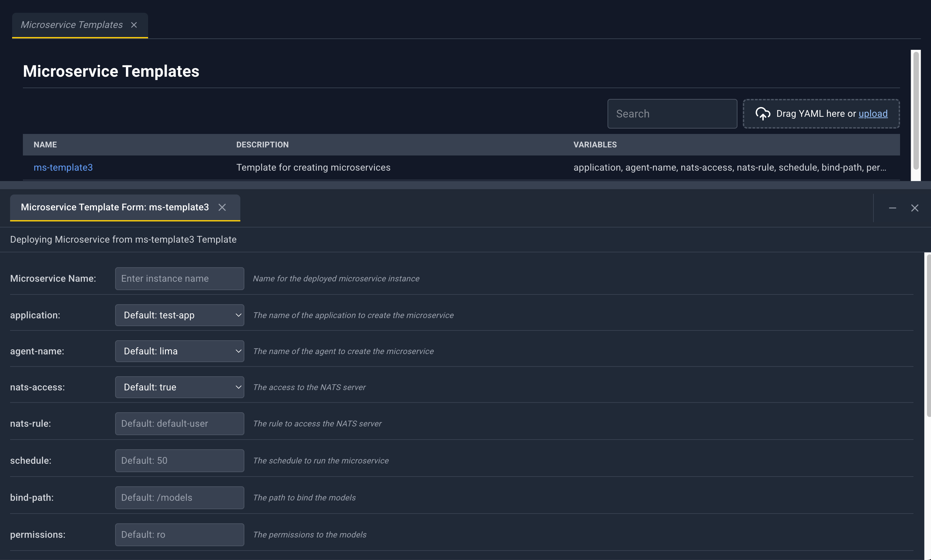Click 'The access to the NATS server' hint

309,387
